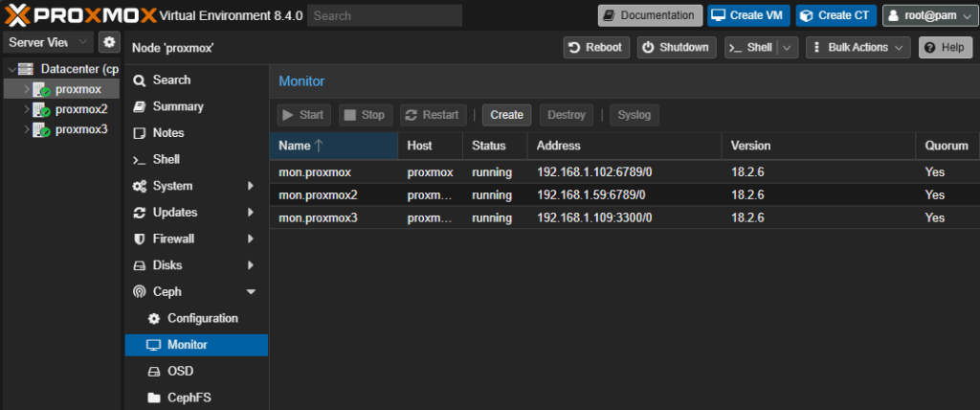The height and width of the screenshot is (410, 980).
Task: Click the shield icon beside Firewall
Action: pos(140,239)
